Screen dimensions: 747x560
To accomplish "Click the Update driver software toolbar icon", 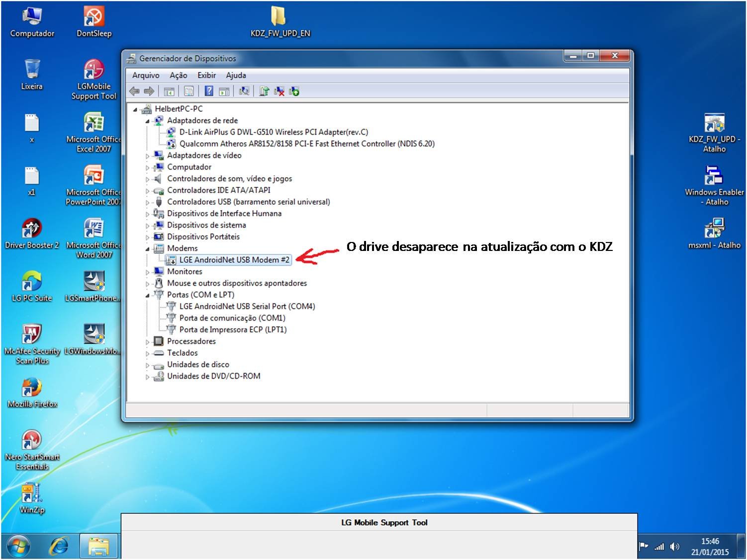I will [264, 91].
